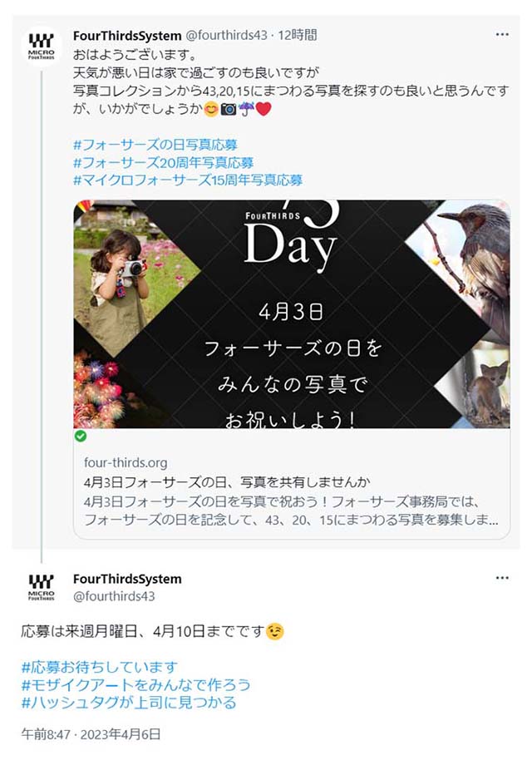
Task: Click the Micro Four Thirds avatar on first tweet
Action: (42, 47)
